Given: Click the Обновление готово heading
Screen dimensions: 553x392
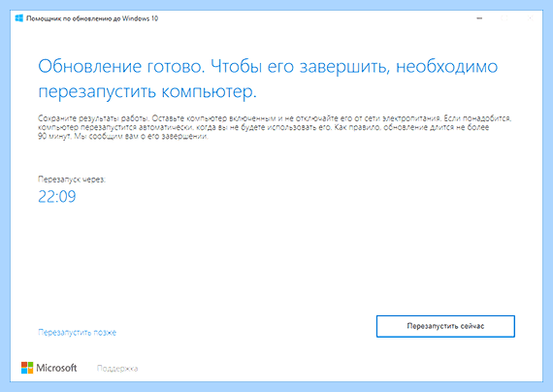Looking at the screenshot, I should pyautogui.click(x=268, y=79).
